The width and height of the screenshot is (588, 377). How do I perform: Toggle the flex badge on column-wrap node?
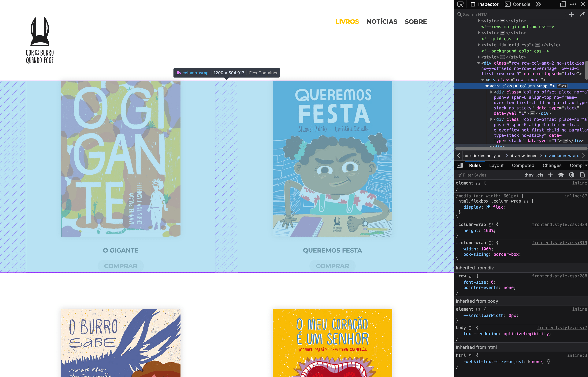pyautogui.click(x=562, y=86)
